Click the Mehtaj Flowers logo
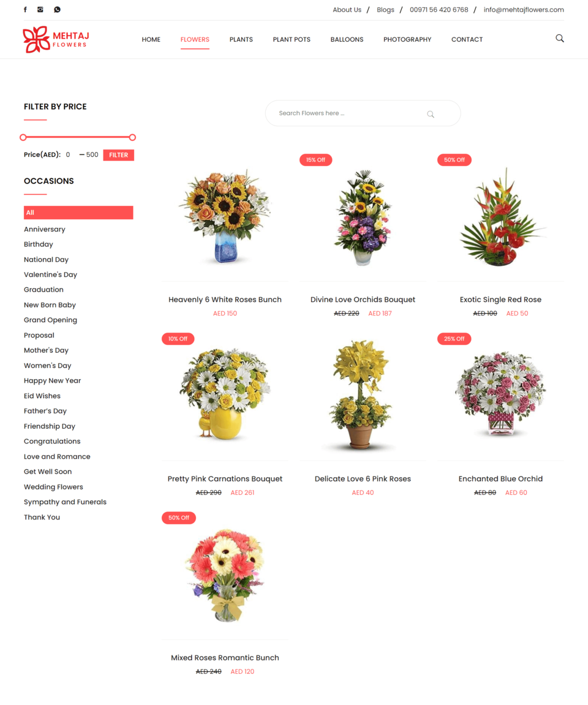588x705 pixels. point(56,40)
